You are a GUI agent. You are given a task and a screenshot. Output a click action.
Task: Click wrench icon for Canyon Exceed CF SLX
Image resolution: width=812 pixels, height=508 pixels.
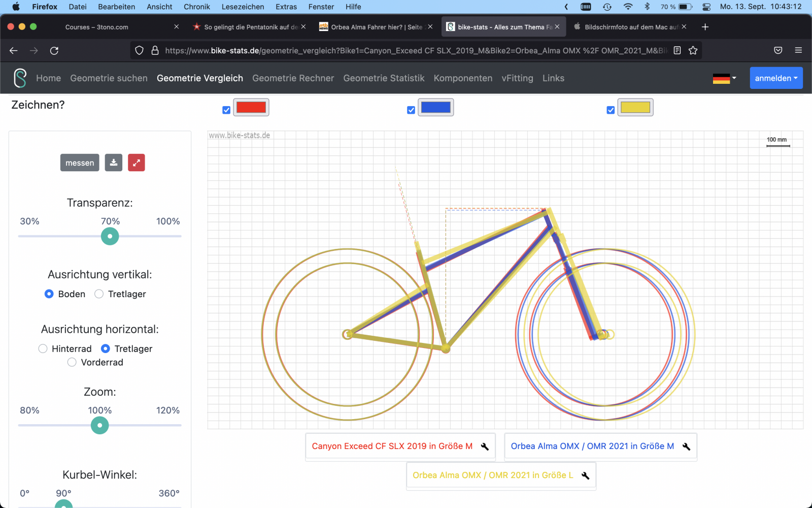[x=485, y=447]
